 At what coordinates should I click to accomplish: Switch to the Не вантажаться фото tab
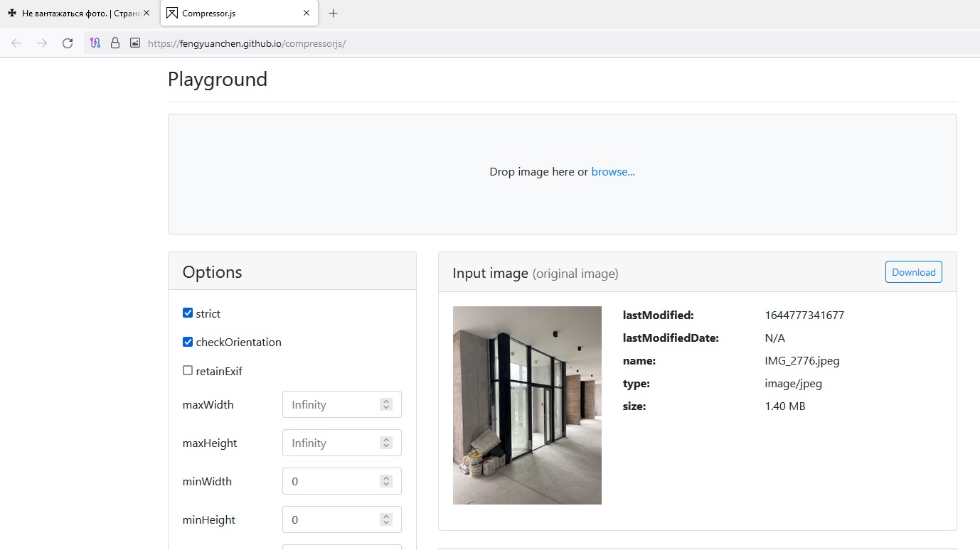[73, 13]
